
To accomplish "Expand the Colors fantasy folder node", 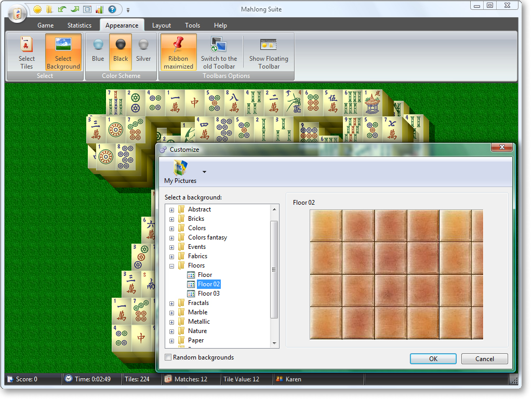I will coord(171,238).
